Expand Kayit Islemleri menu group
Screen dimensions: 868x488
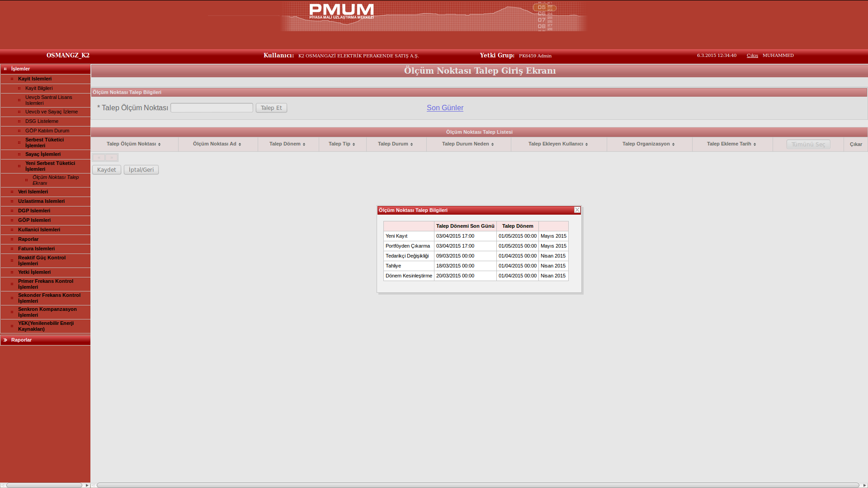tap(35, 79)
